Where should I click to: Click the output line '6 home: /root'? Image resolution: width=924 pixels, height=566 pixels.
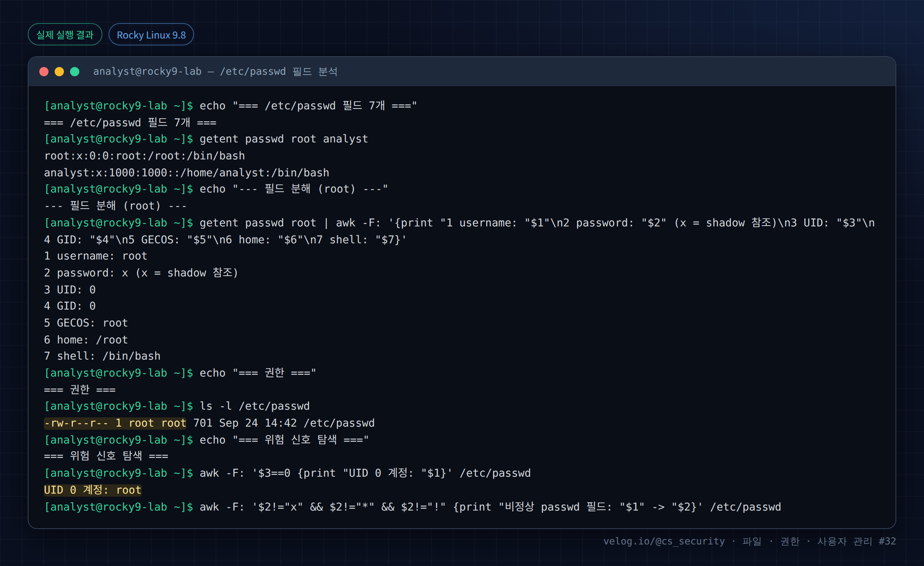pos(86,340)
